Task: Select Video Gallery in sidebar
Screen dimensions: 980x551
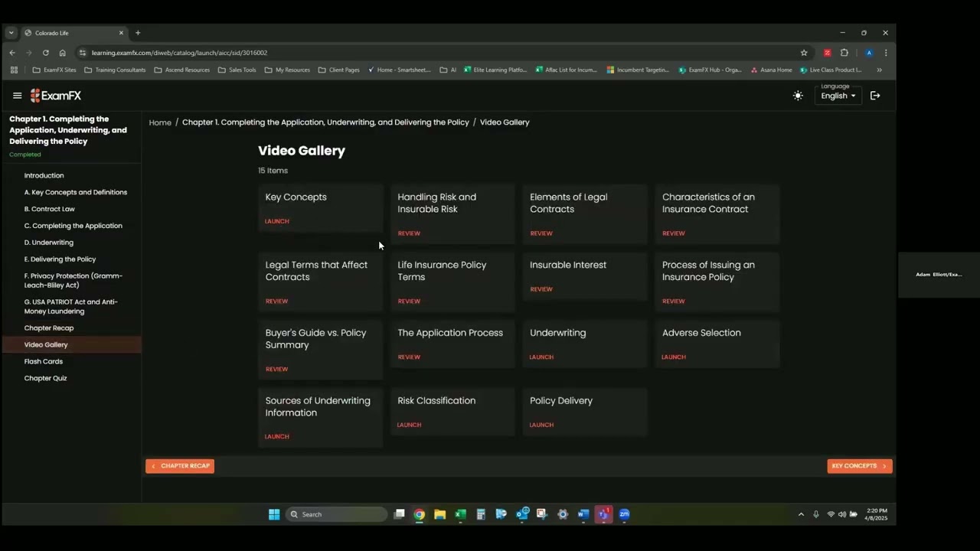Action: click(x=46, y=344)
